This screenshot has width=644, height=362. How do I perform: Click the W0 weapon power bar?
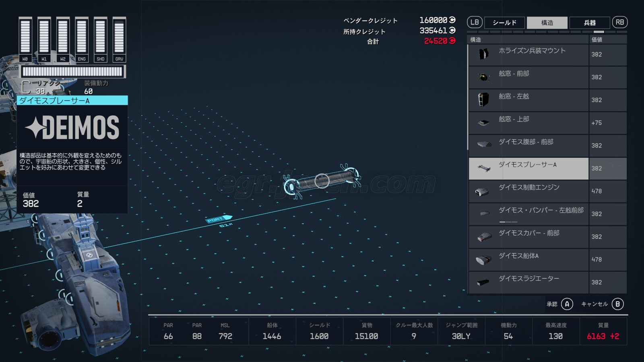25,36
